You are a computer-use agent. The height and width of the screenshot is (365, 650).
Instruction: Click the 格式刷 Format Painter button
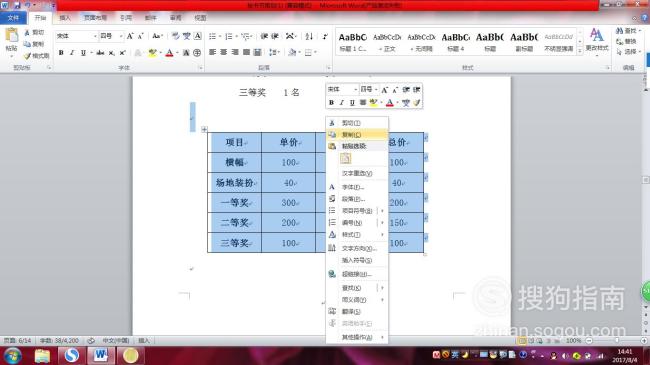point(36,56)
